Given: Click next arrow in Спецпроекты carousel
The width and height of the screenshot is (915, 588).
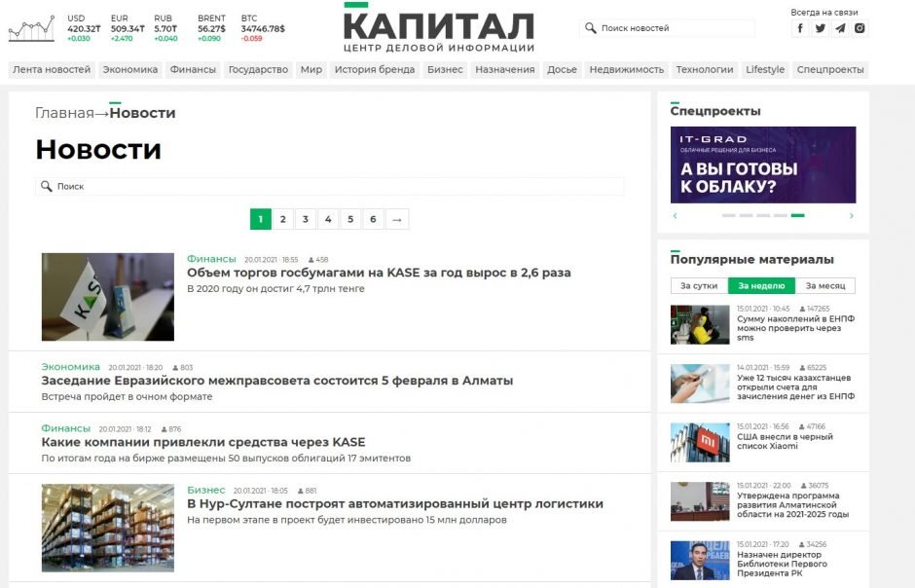Looking at the screenshot, I should [x=851, y=216].
